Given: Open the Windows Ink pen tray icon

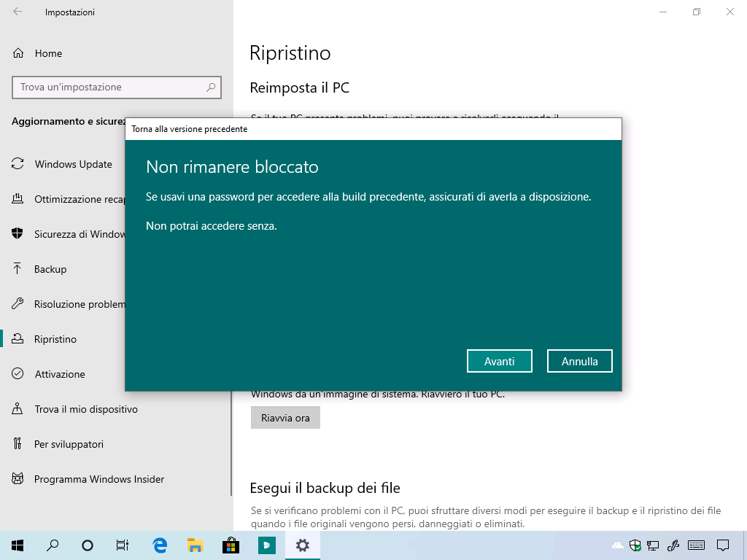Looking at the screenshot, I should click(673, 545).
